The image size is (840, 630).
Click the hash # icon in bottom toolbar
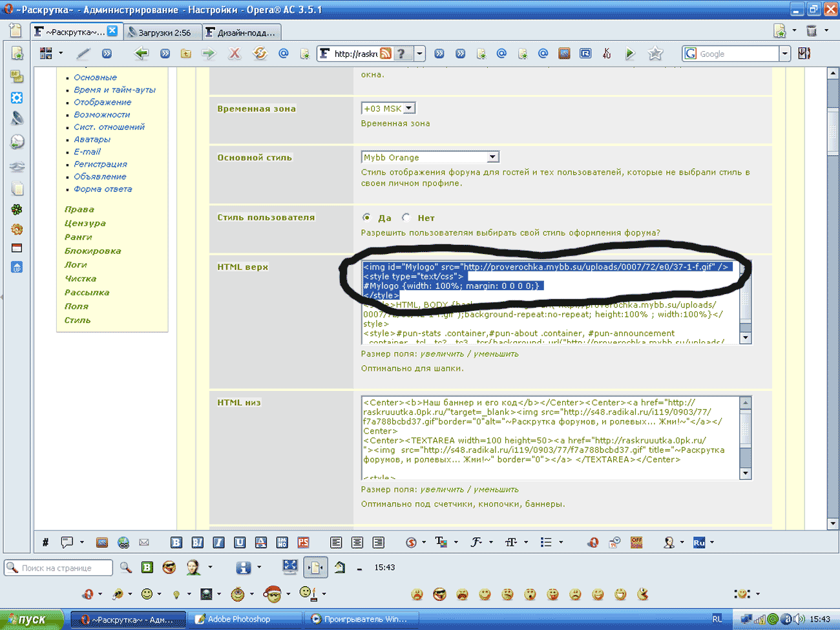(x=45, y=543)
